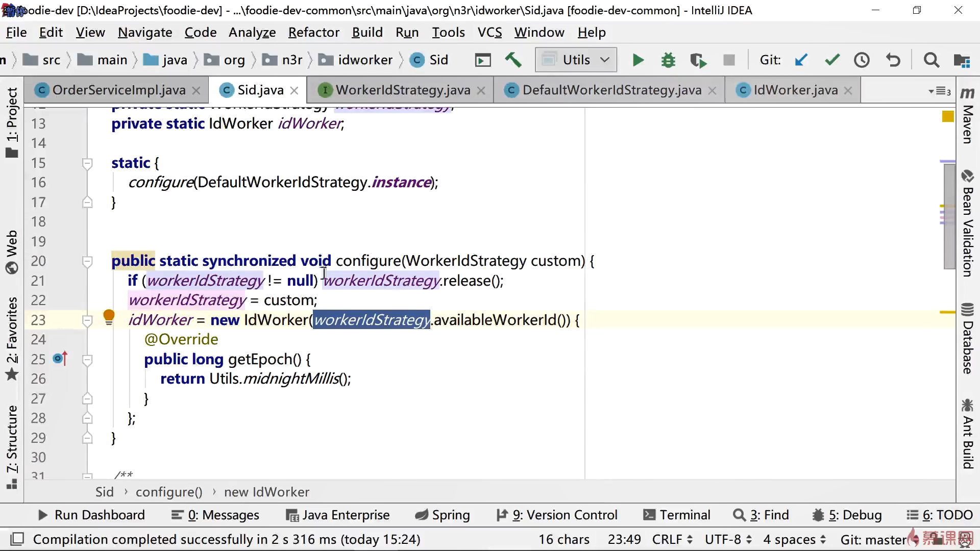The height and width of the screenshot is (551, 980).
Task: Start debugging with the bug icon
Action: 668,60
